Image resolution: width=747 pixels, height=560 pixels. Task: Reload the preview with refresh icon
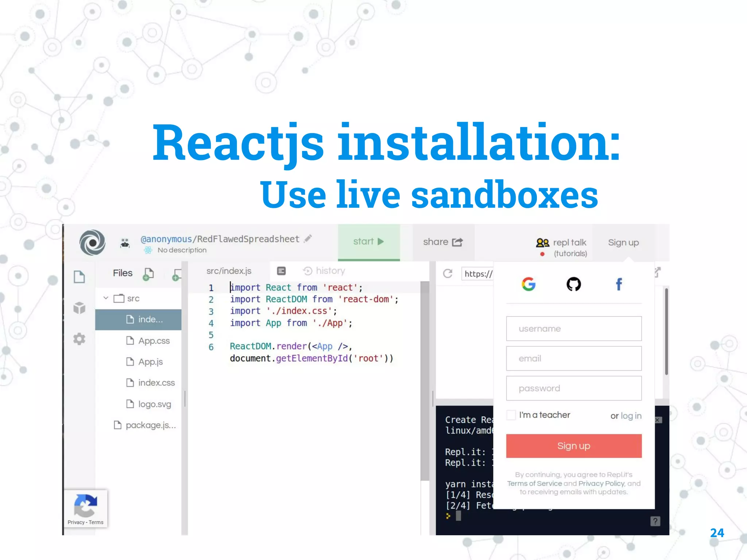pyautogui.click(x=448, y=273)
